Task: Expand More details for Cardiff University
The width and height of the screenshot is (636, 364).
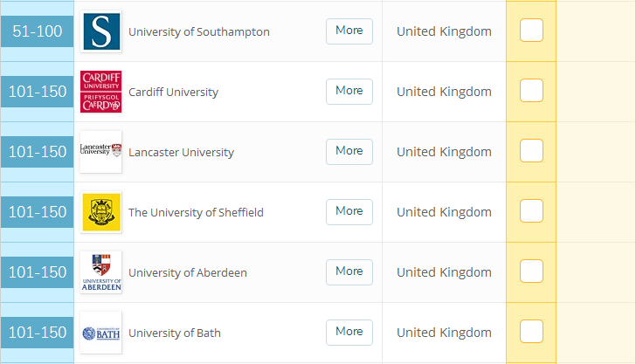Action: pyautogui.click(x=349, y=91)
